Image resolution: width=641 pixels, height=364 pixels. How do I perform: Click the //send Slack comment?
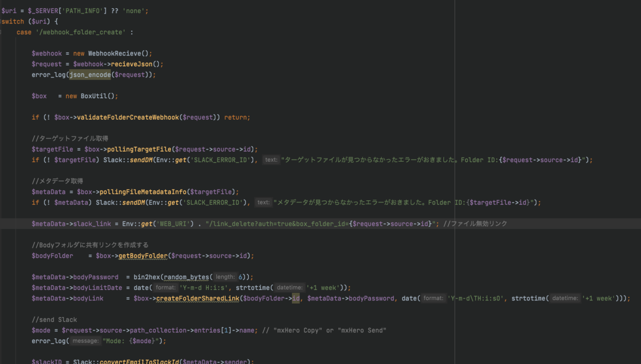pos(54,320)
